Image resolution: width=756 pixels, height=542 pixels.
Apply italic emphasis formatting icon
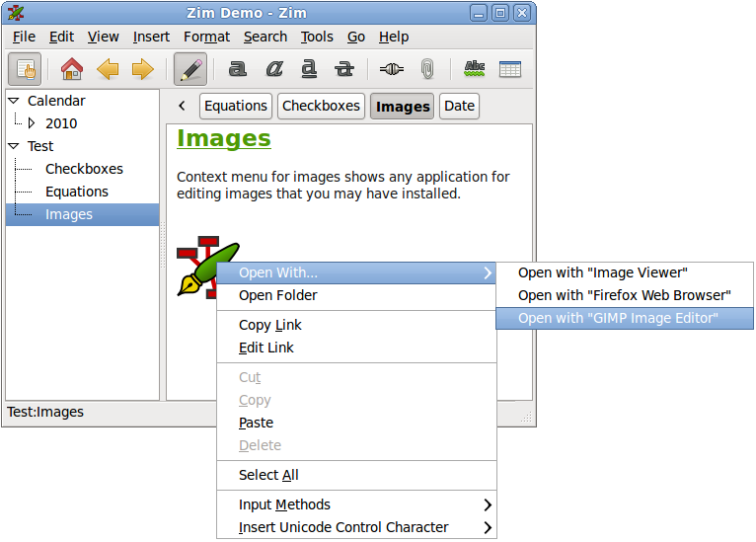274,69
